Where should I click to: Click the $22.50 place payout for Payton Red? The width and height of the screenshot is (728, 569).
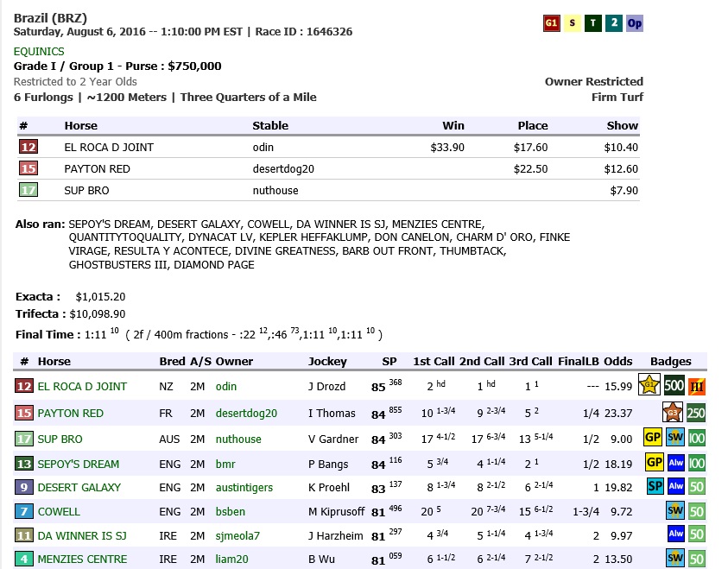[531, 169]
